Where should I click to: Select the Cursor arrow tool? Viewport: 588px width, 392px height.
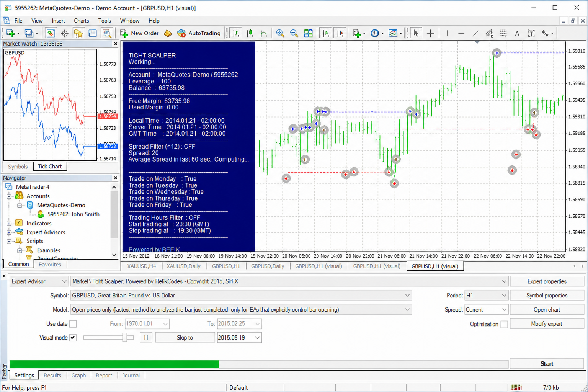coord(416,33)
